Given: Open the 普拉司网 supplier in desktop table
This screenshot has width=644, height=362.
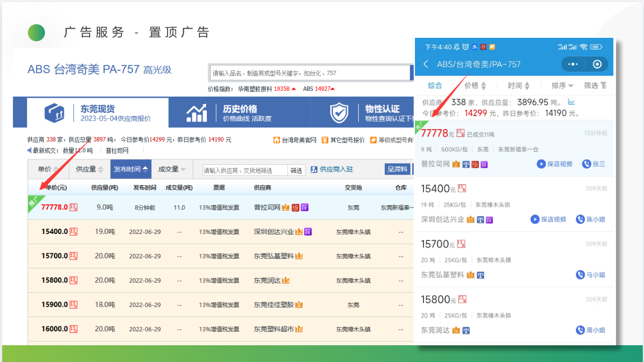Looking at the screenshot, I should 267,207.
